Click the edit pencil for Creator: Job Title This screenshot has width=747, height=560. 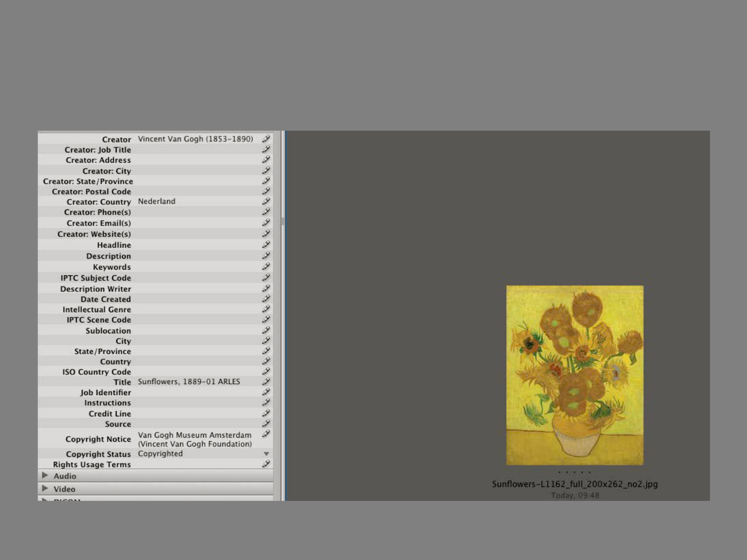(266, 149)
